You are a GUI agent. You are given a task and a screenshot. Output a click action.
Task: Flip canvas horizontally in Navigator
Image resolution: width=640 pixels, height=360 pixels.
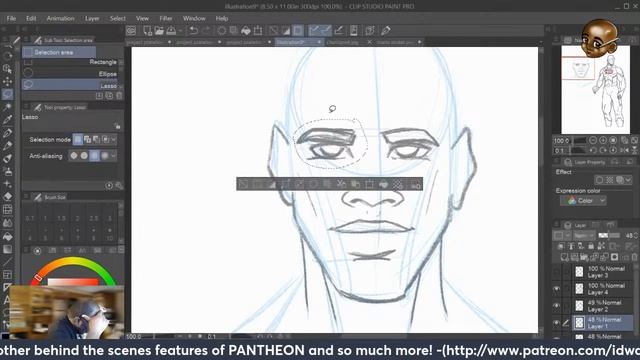[625, 151]
